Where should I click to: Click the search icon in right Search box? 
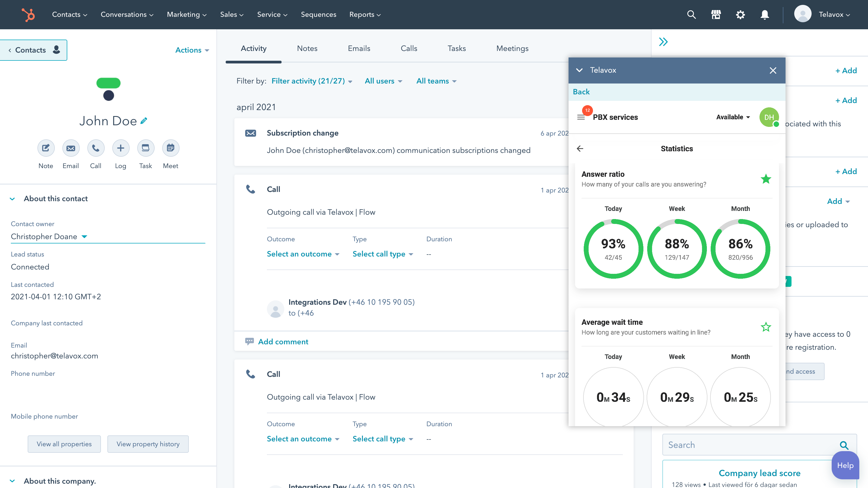[x=844, y=445]
